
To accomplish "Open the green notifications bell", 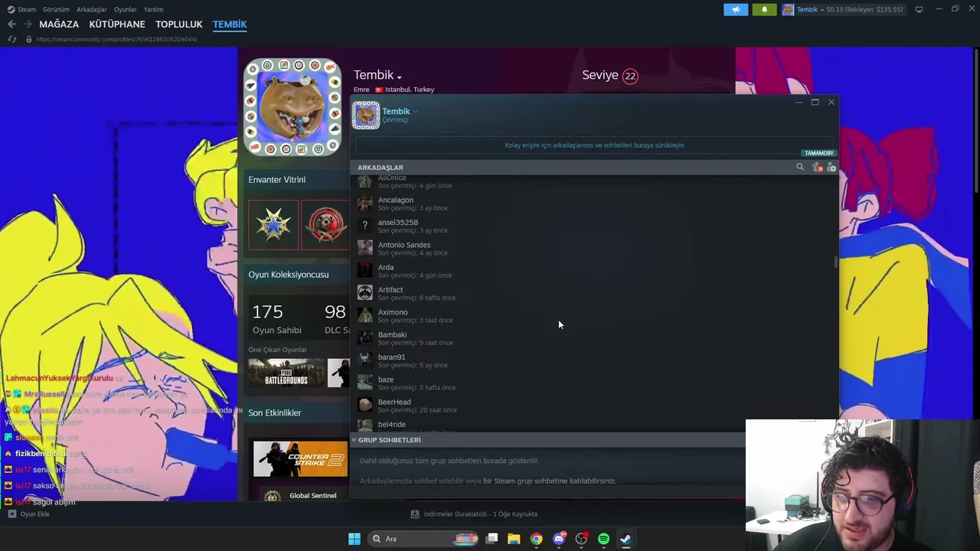I will tap(764, 9).
